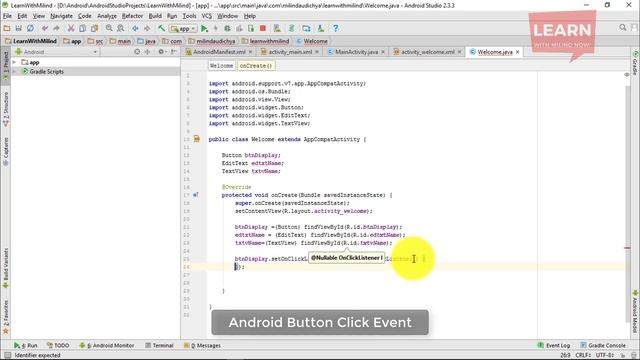Open the Build menu
Image resolution: width=640 pixels, height=360 pixels.
point(155,16)
